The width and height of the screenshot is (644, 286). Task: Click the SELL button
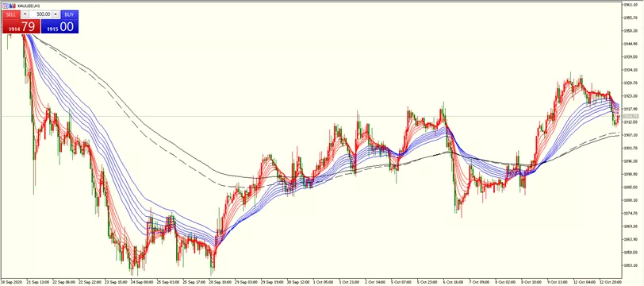(x=11, y=14)
